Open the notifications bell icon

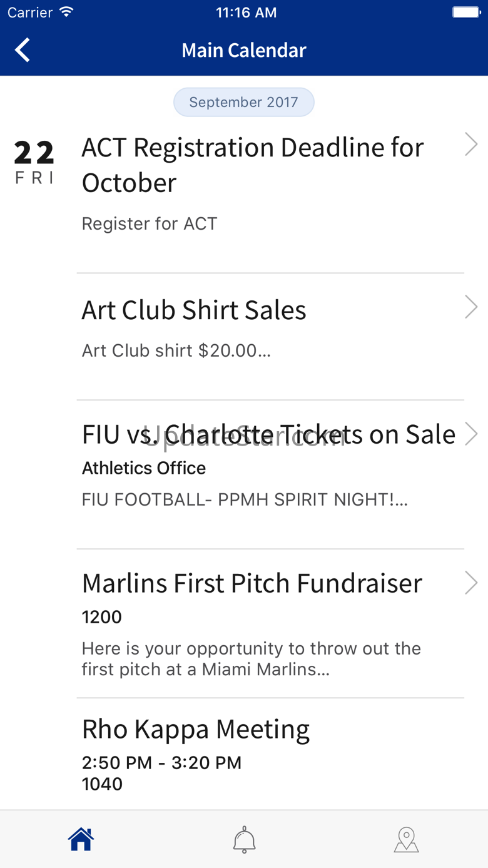coord(244,839)
